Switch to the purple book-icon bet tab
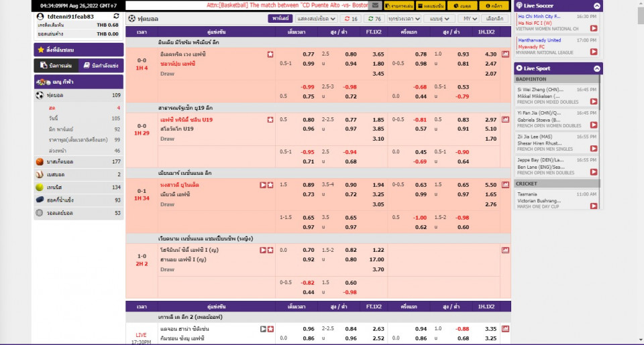Viewport: 644px width, 345px height. [101, 66]
